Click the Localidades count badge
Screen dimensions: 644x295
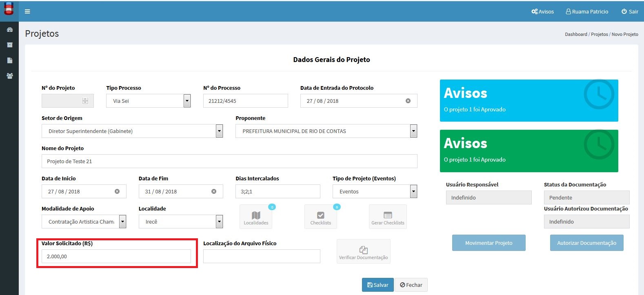272,207
